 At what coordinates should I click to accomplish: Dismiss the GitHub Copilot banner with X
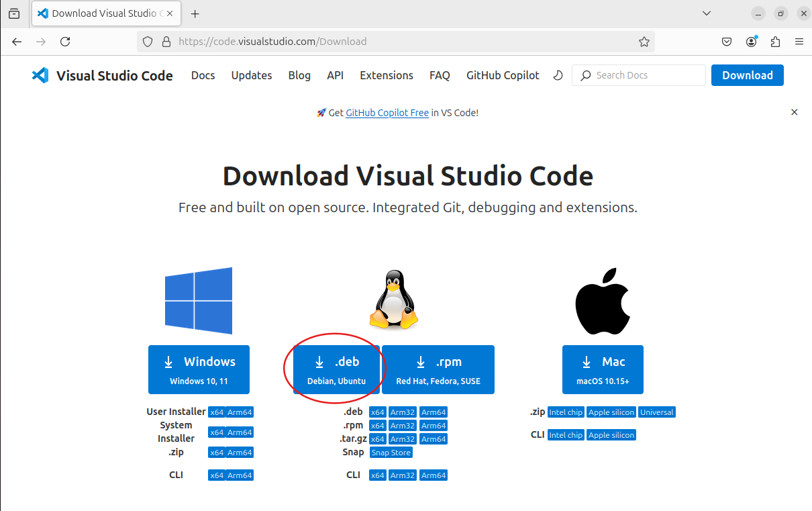tap(795, 112)
